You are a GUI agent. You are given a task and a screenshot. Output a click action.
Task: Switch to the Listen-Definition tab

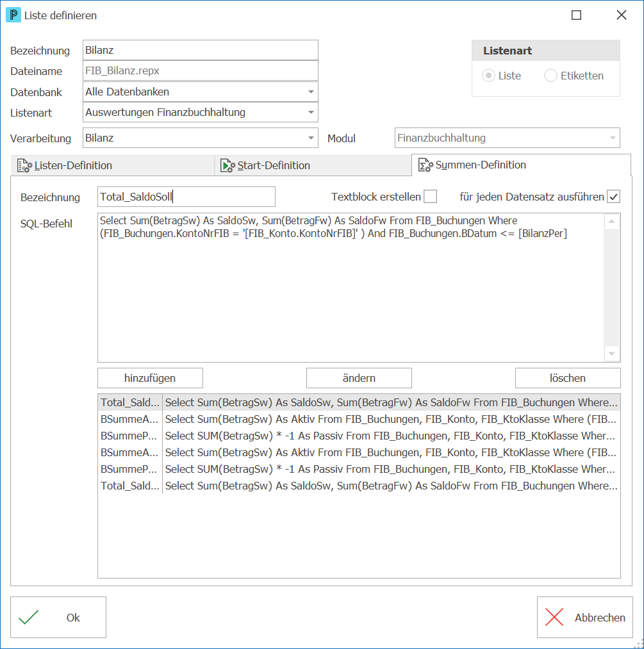coord(112,165)
